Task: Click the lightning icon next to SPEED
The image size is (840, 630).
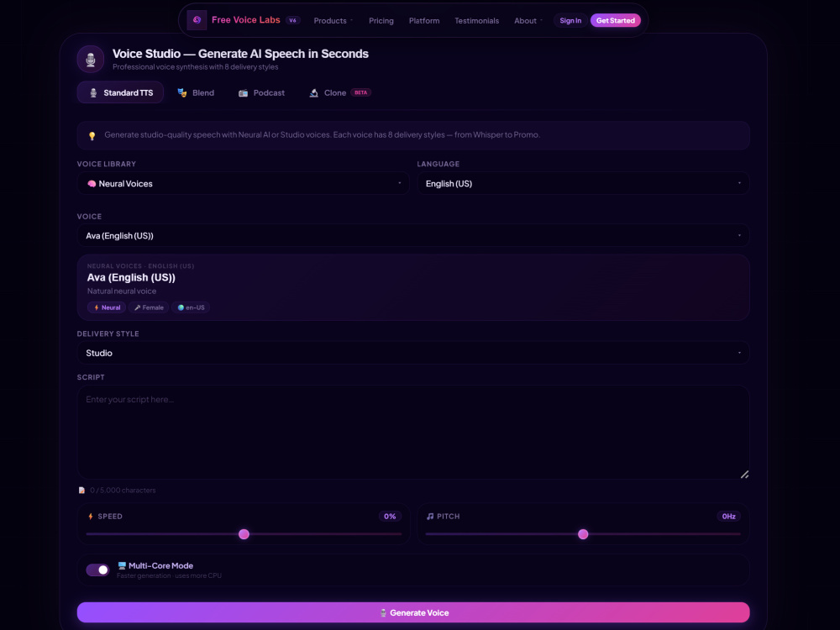Action: (x=91, y=517)
